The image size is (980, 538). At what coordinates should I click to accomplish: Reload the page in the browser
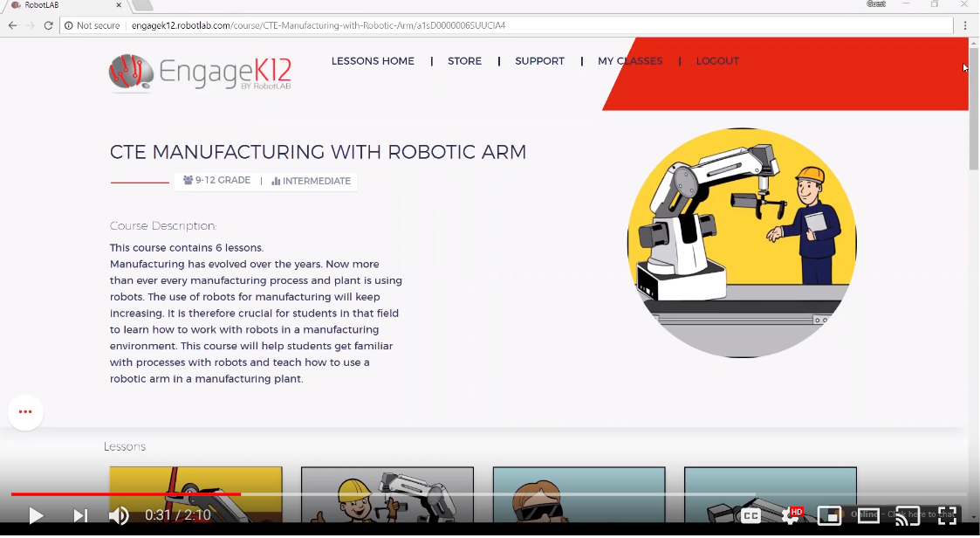pos(48,25)
